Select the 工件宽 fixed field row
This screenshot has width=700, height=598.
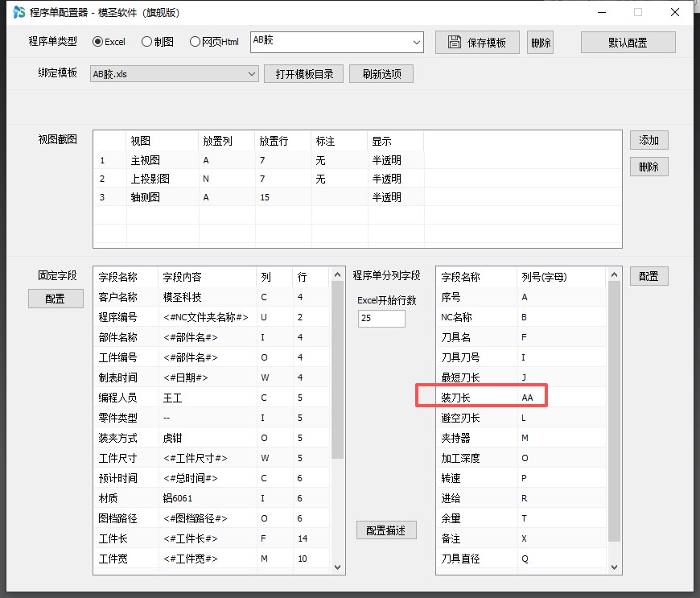(212, 559)
